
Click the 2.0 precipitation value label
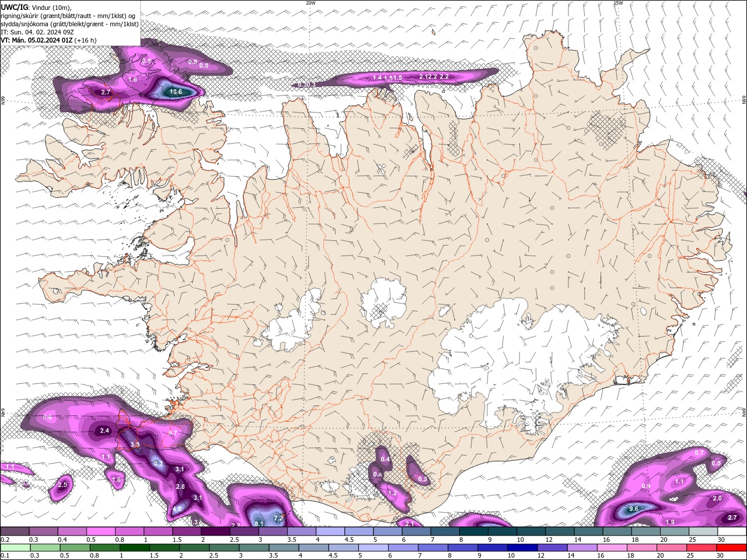tap(717, 498)
